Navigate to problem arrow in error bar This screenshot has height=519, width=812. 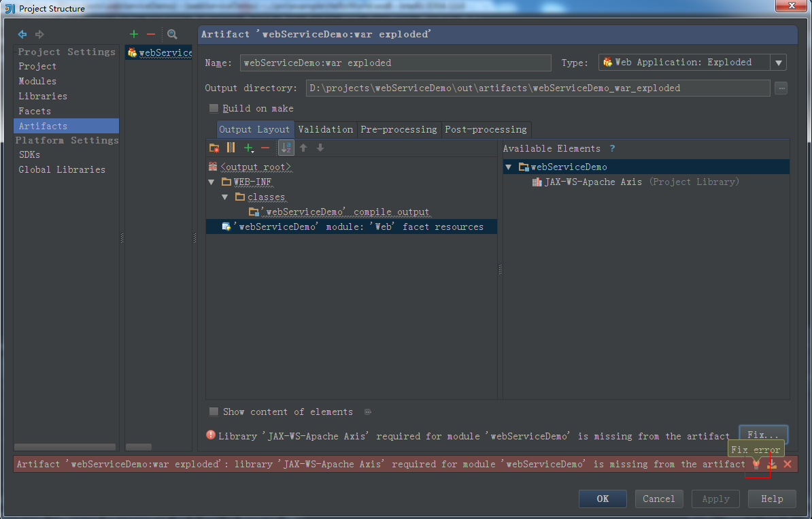point(772,464)
